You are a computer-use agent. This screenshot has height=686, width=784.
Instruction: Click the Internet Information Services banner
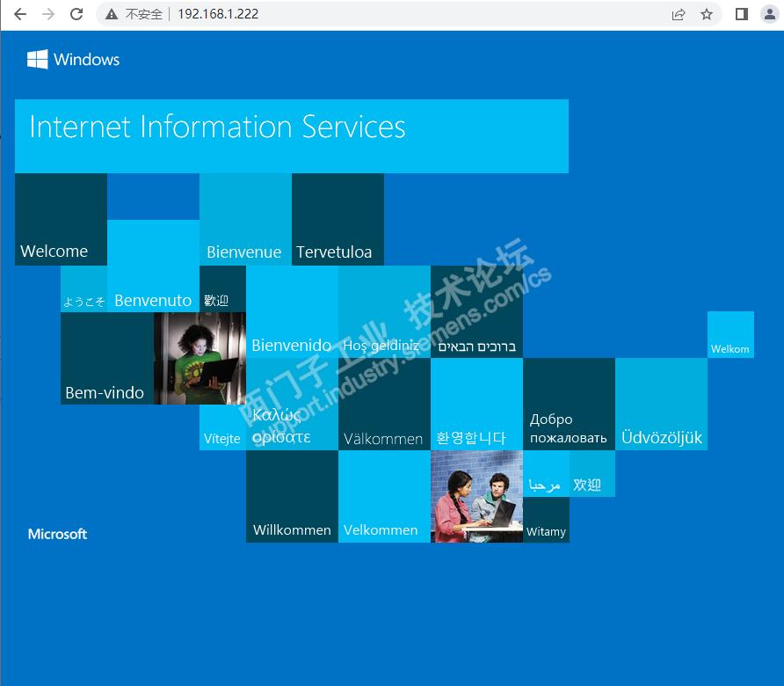tap(292, 136)
